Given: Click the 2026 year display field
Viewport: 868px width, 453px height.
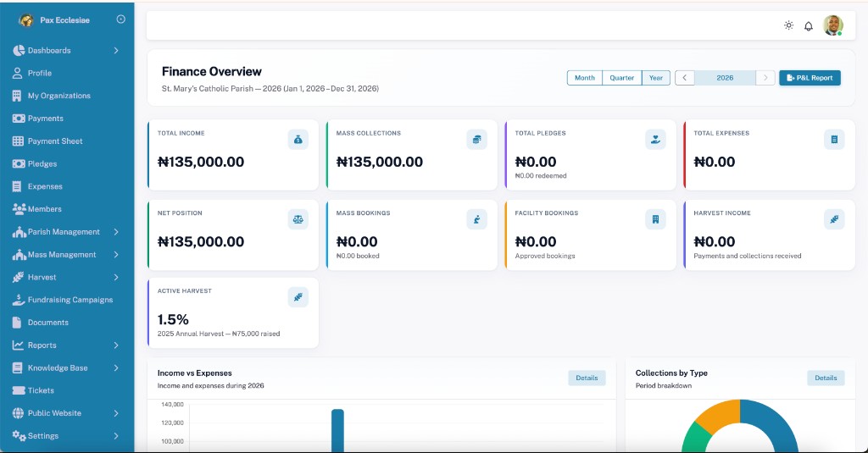Looking at the screenshot, I should click(x=725, y=78).
